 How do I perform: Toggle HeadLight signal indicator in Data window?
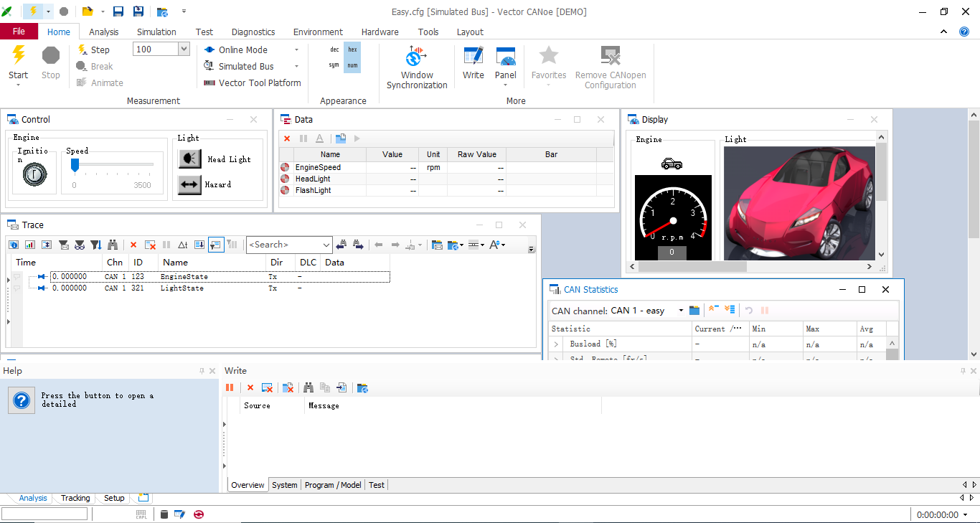click(285, 179)
